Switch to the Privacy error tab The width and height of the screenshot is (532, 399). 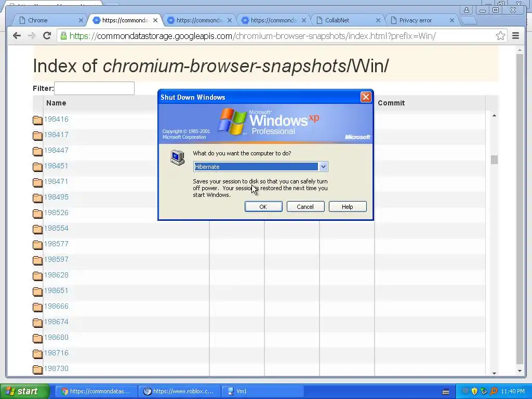tap(422, 20)
